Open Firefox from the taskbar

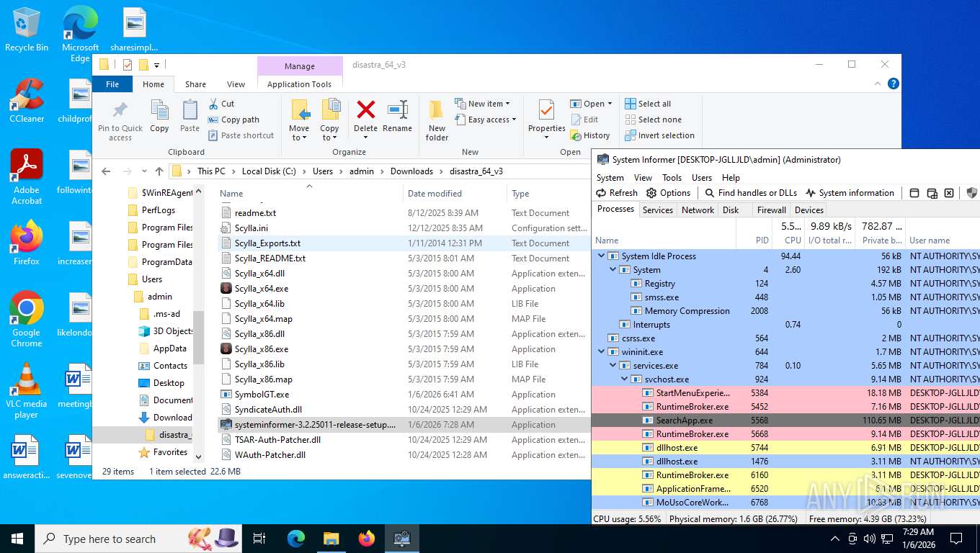(367, 539)
